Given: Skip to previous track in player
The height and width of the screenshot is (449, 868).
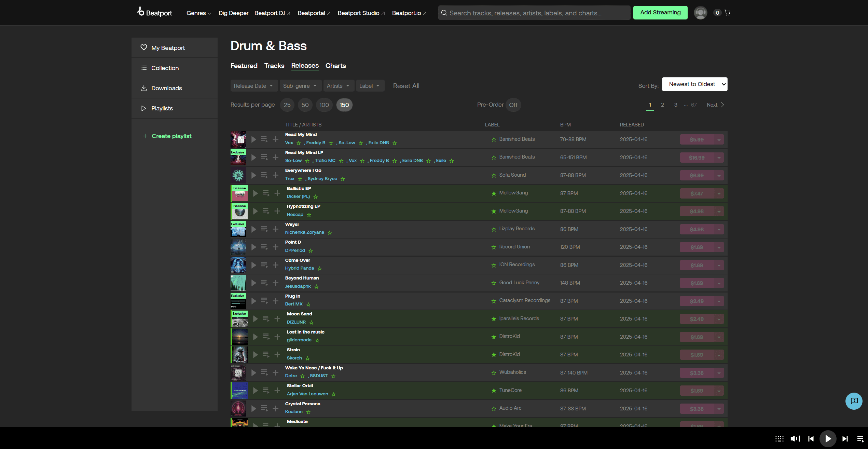Looking at the screenshot, I should pyautogui.click(x=811, y=439).
